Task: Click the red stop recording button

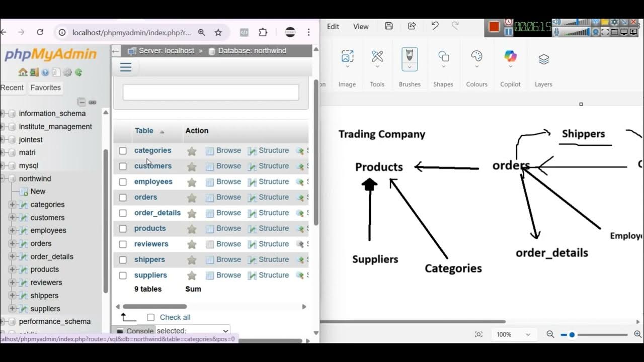Action: pyautogui.click(x=494, y=27)
